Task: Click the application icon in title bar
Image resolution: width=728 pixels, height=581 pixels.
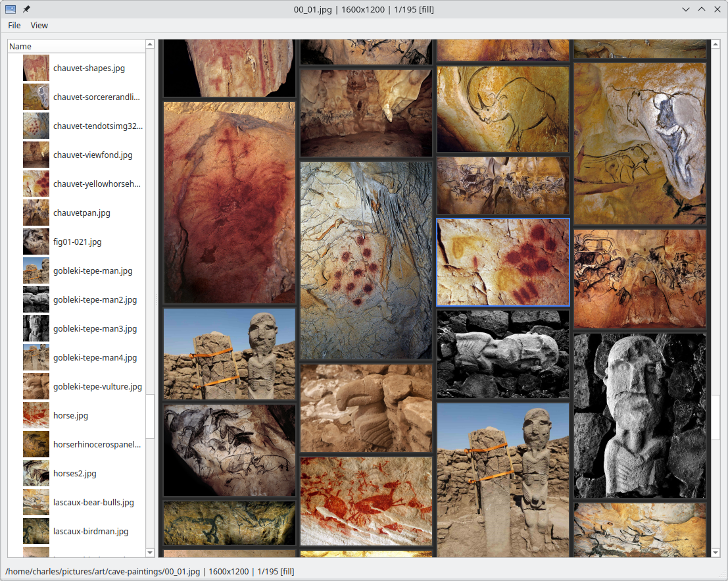Action: point(11,9)
